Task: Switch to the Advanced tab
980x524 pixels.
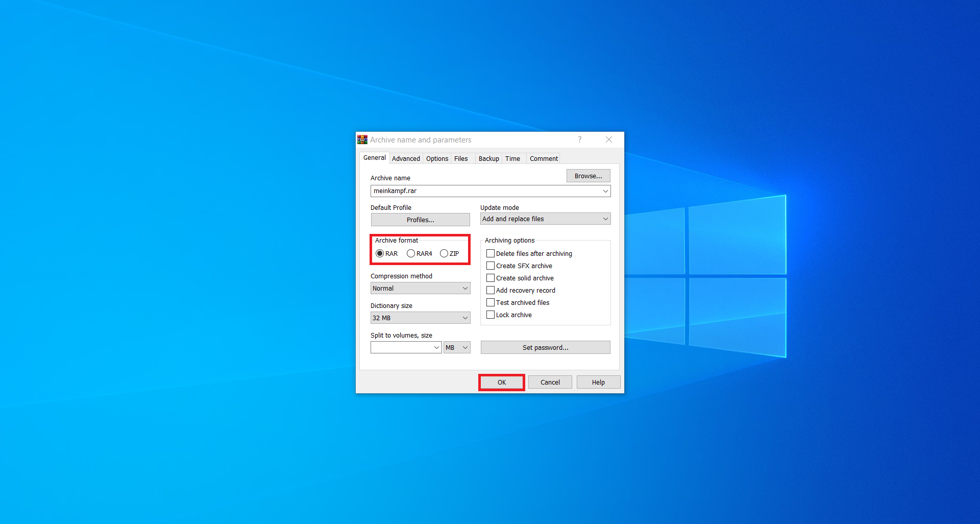Action: pos(405,158)
